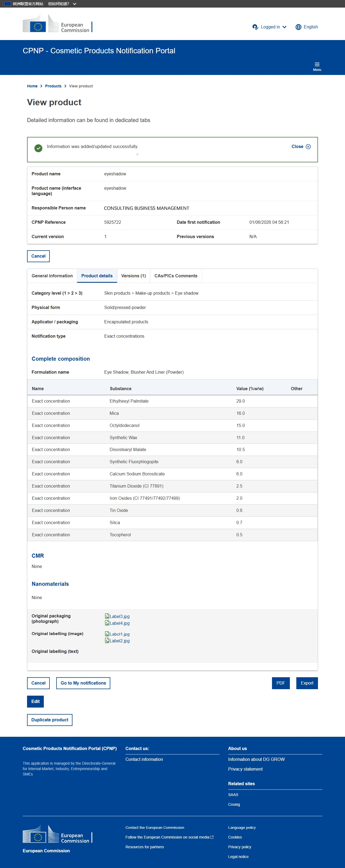The width and height of the screenshot is (345, 868).
Task: Click the logged-in user avatar icon
Action: point(255,27)
